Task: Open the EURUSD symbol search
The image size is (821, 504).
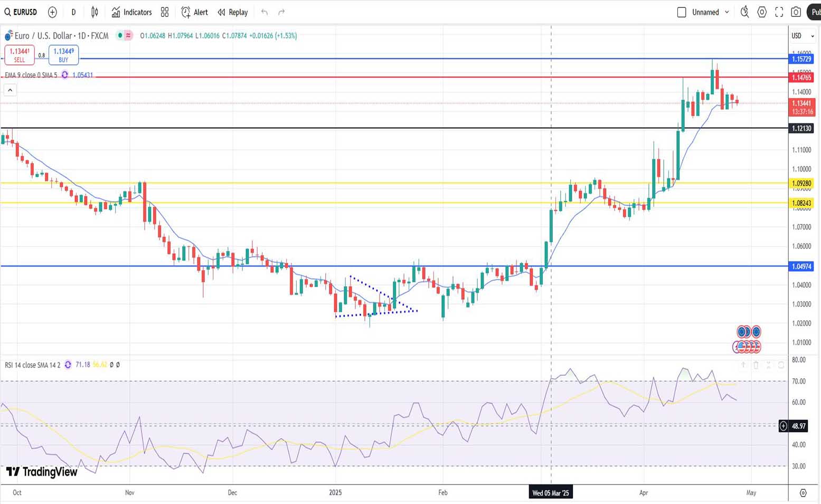Action: [21, 12]
